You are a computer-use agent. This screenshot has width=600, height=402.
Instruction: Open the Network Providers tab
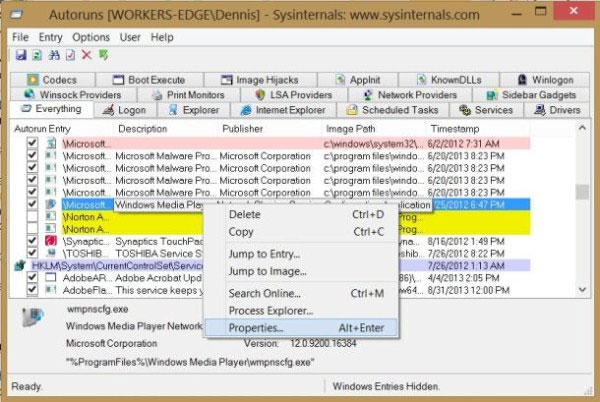click(x=410, y=94)
